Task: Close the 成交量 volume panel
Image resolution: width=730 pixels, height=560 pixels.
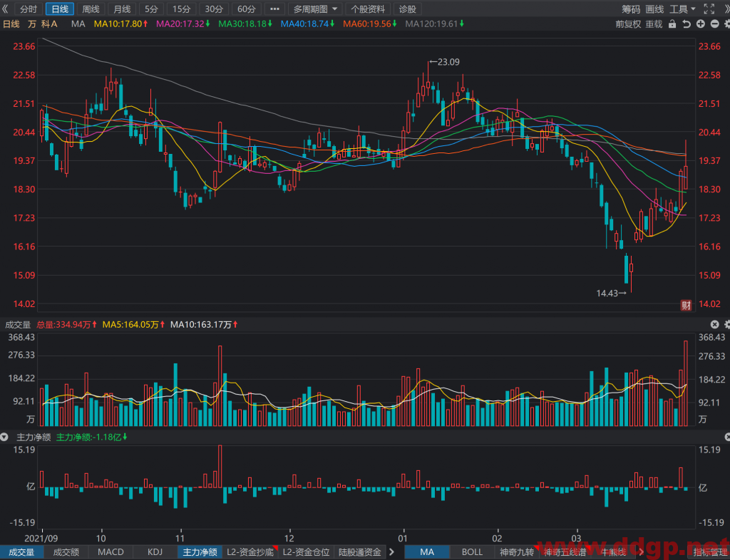Action: coord(714,325)
